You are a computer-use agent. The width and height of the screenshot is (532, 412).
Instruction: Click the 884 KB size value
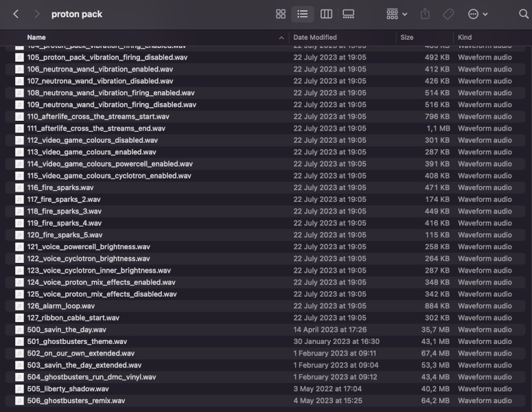pyautogui.click(x=437, y=306)
